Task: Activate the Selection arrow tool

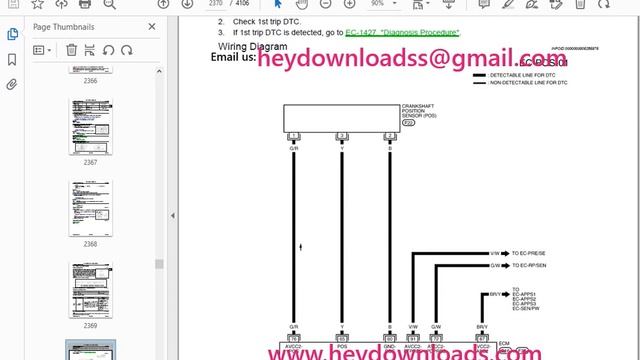Action: (x=278, y=4)
